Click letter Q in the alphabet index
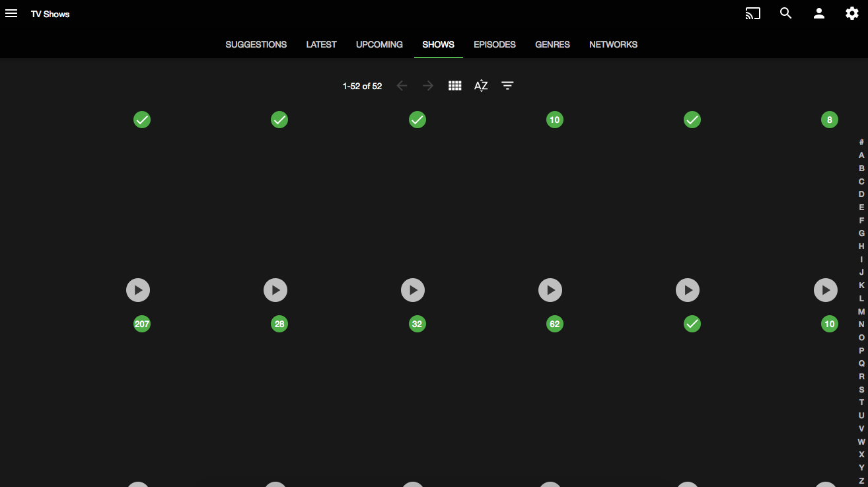 coord(861,363)
